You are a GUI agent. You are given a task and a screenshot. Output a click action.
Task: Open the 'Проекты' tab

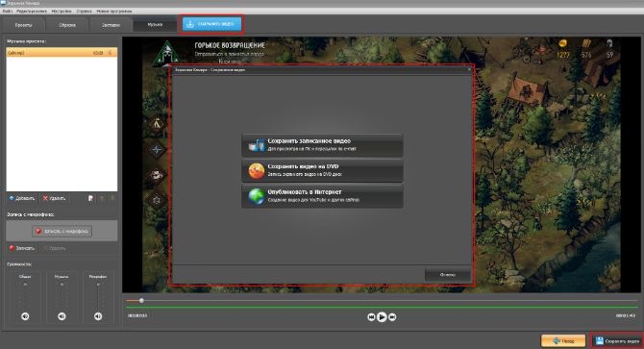[x=23, y=25]
